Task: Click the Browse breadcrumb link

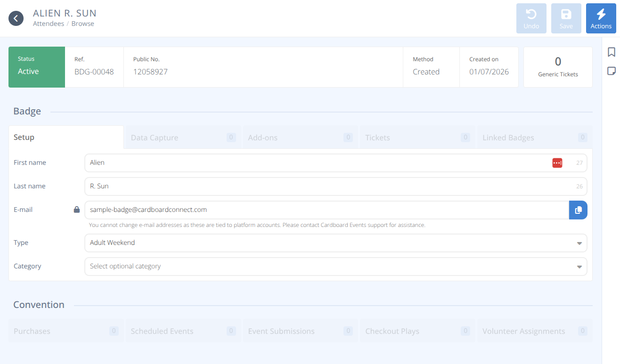Action: [x=82, y=24]
